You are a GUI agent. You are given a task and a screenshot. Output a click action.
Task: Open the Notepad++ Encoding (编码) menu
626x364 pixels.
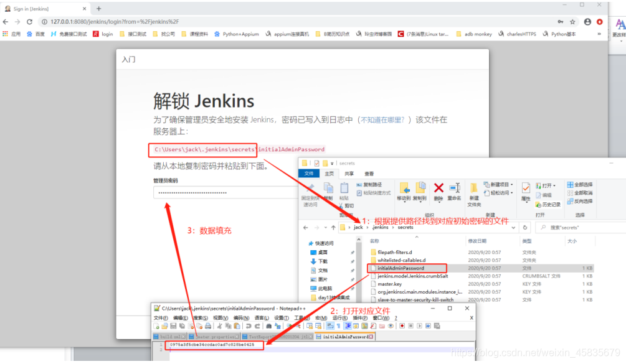coord(241,318)
